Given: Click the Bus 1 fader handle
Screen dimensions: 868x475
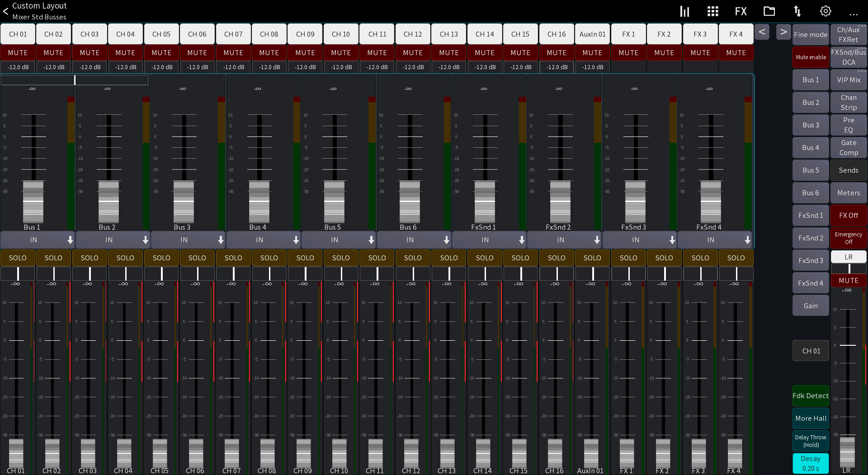Looking at the screenshot, I should 33,202.
